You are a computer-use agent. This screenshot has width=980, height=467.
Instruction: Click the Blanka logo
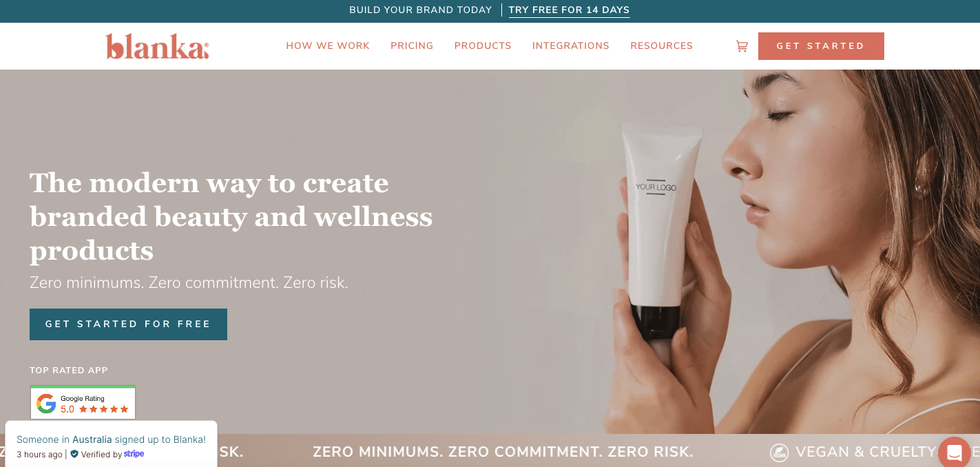pyautogui.click(x=157, y=46)
